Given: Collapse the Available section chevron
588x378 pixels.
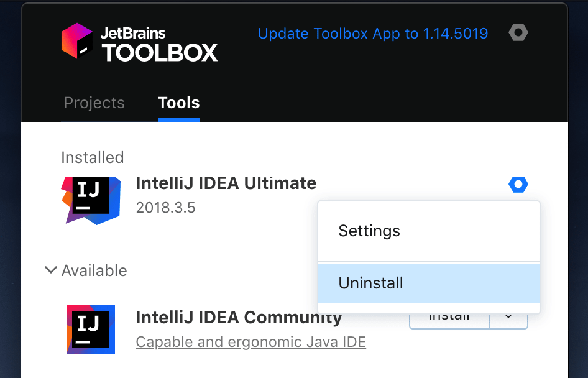Looking at the screenshot, I should tap(50, 270).
